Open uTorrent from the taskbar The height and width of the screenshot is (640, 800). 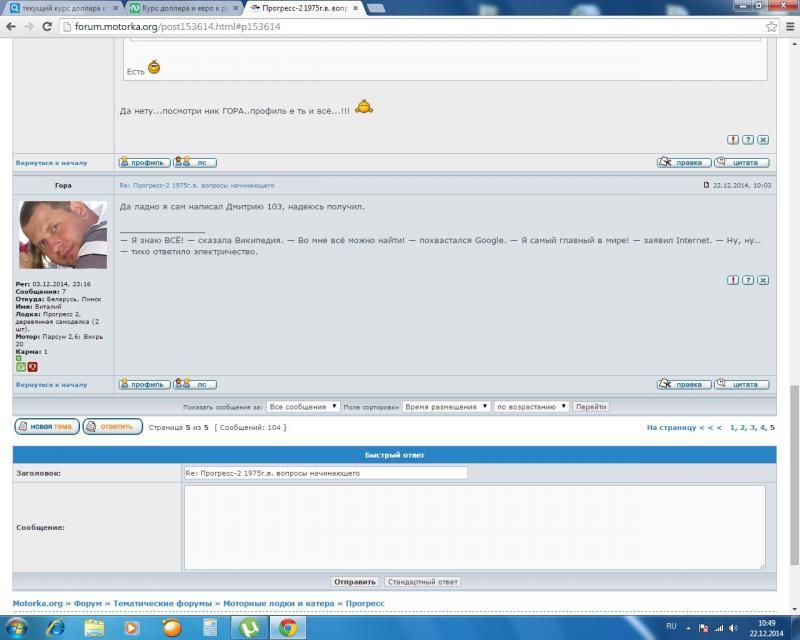[x=246, y=627]
